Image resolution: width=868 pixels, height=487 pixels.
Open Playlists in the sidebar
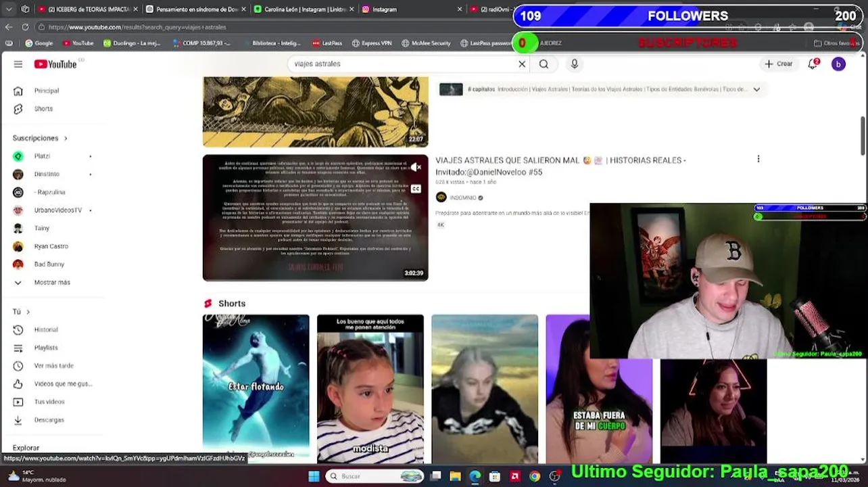46,348
